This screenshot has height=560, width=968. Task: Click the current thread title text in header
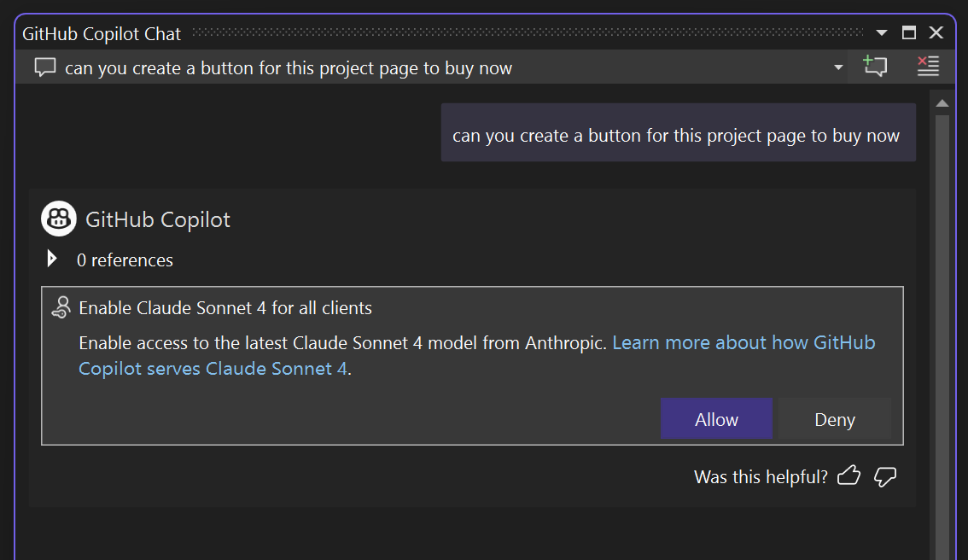[x=289, y=68]
